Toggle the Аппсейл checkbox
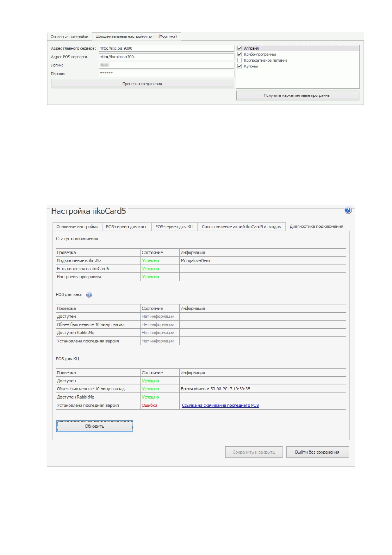The height and width of the screenshot is (555, 392). [240, 48]
